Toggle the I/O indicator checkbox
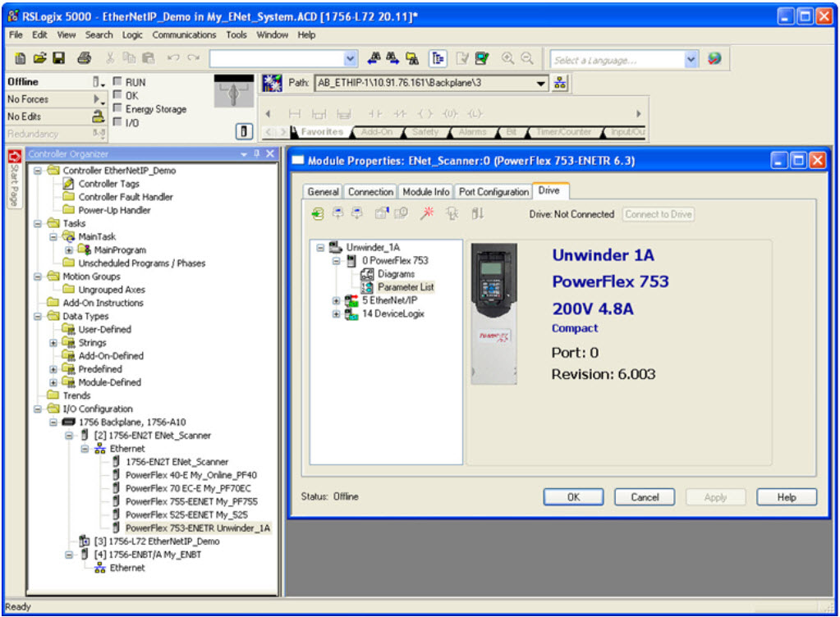Screen dimensions: 840x617 click(x=117, y=121)
